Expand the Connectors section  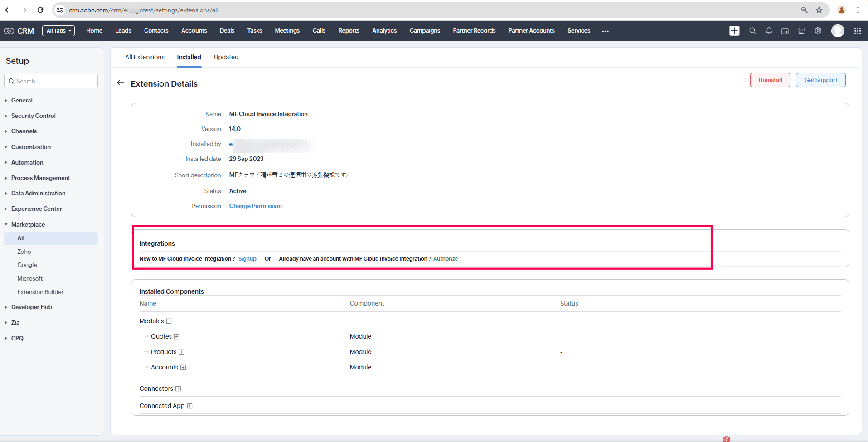[178, 389]
